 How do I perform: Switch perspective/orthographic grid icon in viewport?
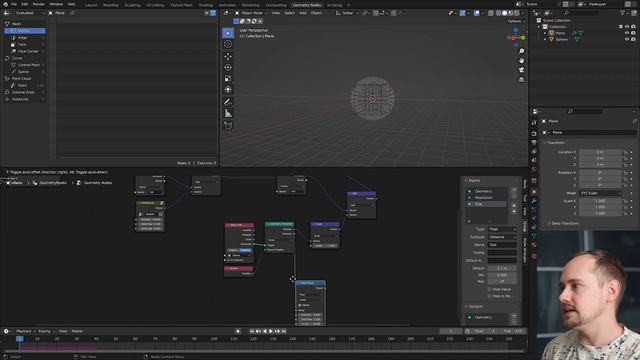point(521,80)
